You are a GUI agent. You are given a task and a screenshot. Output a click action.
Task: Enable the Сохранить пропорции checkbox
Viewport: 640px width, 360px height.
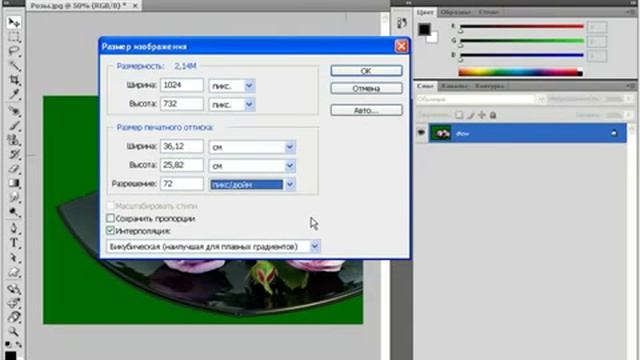(x=110, y=218)
